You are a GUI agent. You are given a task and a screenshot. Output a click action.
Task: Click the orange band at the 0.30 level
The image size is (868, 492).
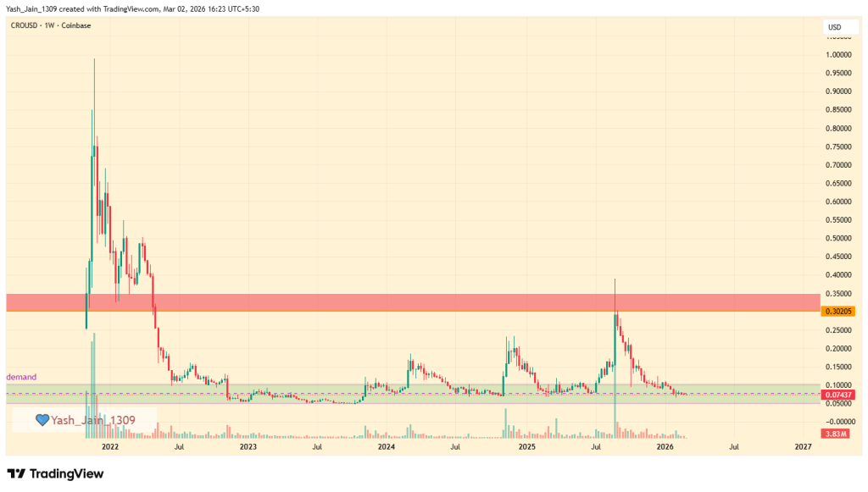[424, 313]
